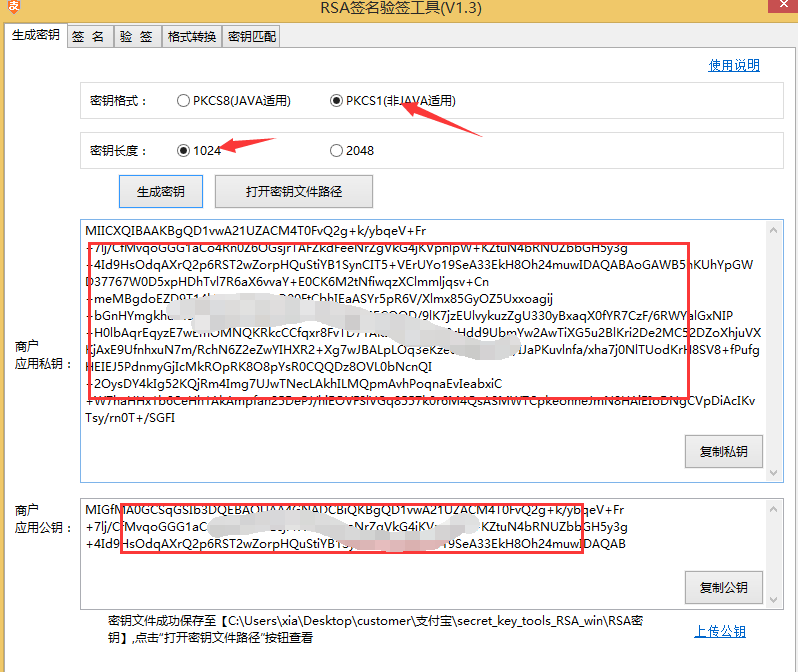Select PKCS1(非JAVA适用) key format

[x=336, y=101]
